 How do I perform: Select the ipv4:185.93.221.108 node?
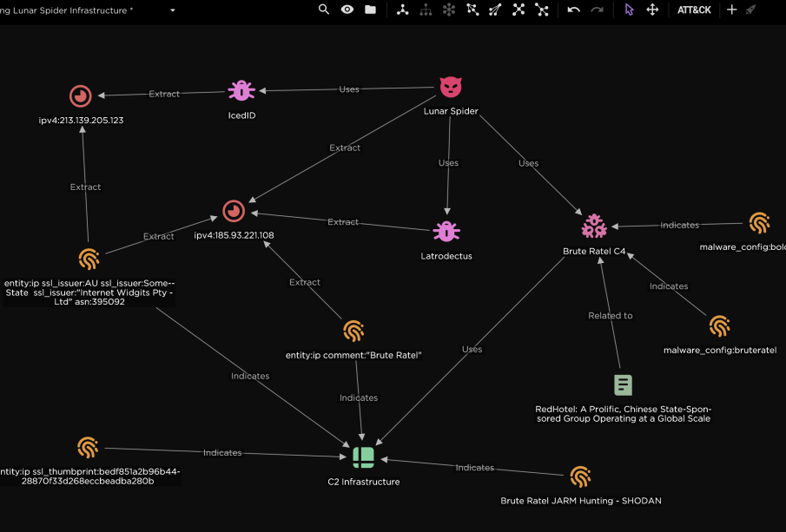coord(234,212)
